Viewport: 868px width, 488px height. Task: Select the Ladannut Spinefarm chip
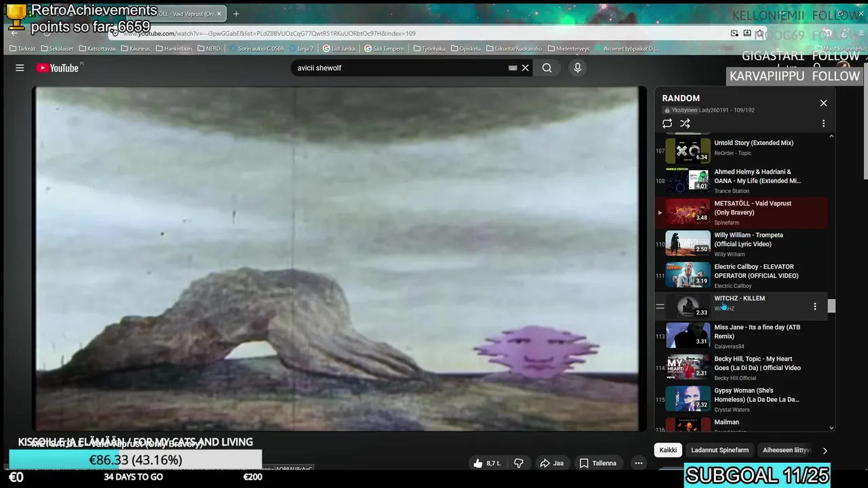719,450
